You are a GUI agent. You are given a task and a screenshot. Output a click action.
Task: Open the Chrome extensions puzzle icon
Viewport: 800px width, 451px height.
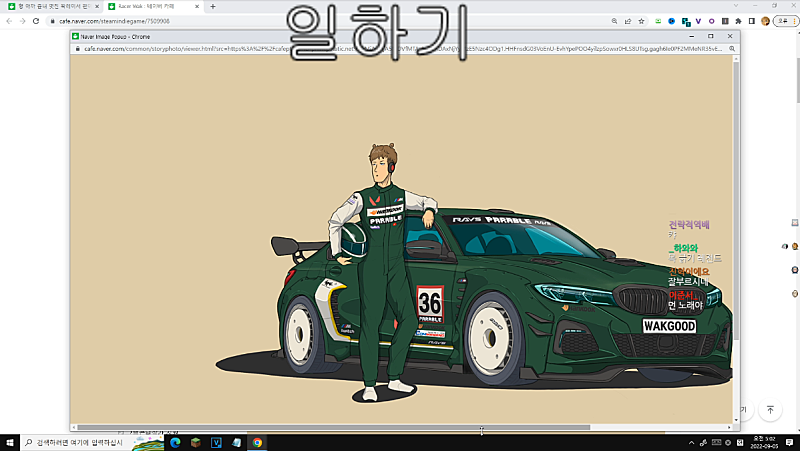click(738, 20)
